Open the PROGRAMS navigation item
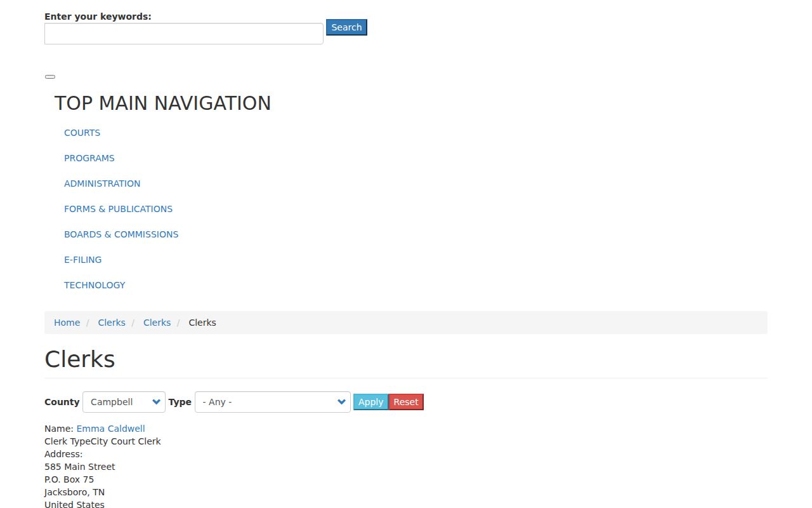 [x=89, y=158]
